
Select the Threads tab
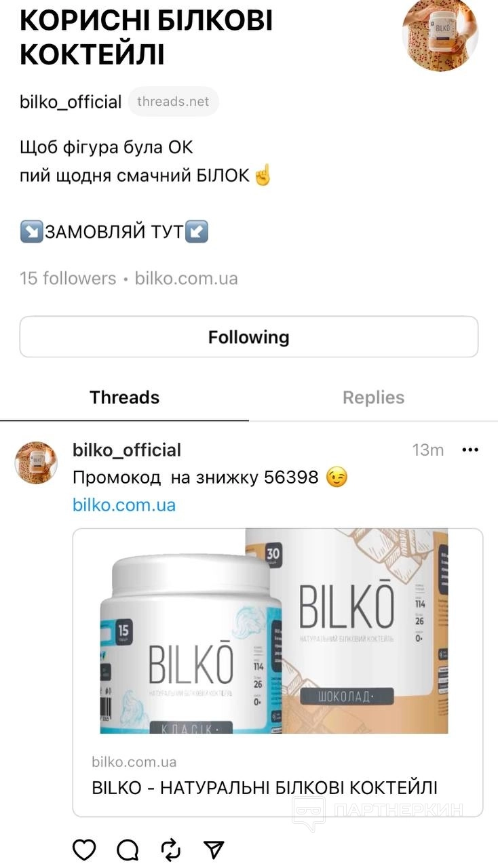click(x=125, y=397)
